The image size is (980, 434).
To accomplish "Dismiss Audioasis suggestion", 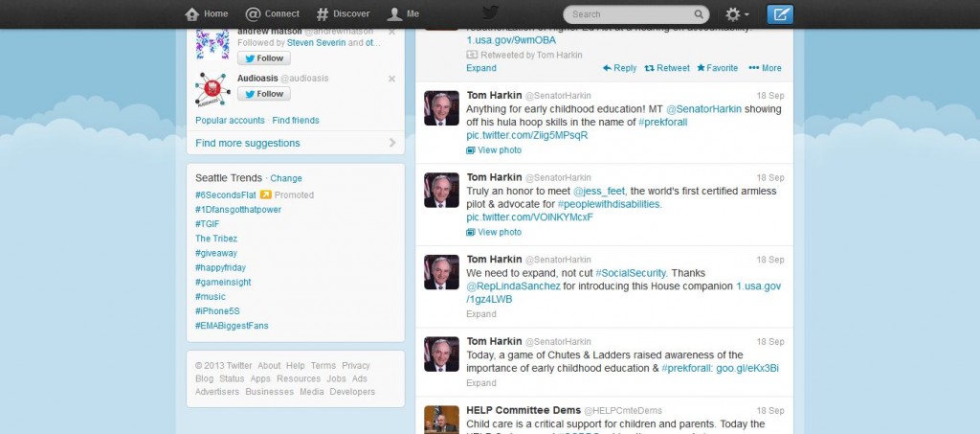I will click(x=391, y=79).
